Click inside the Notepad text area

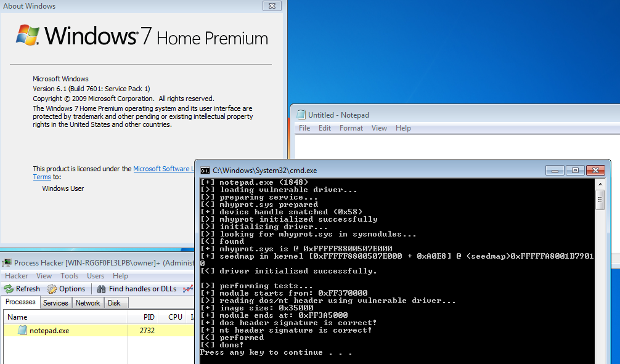click(x=457, y=146)
